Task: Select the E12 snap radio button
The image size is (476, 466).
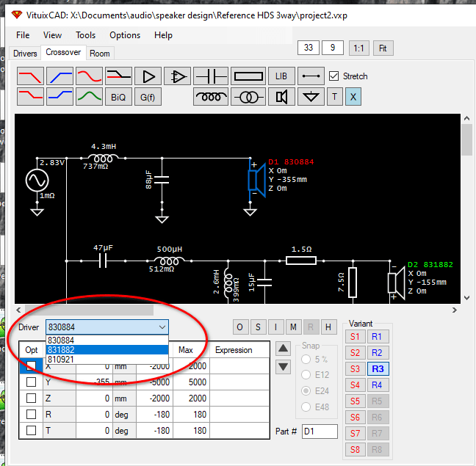Action: coord(306,375)
